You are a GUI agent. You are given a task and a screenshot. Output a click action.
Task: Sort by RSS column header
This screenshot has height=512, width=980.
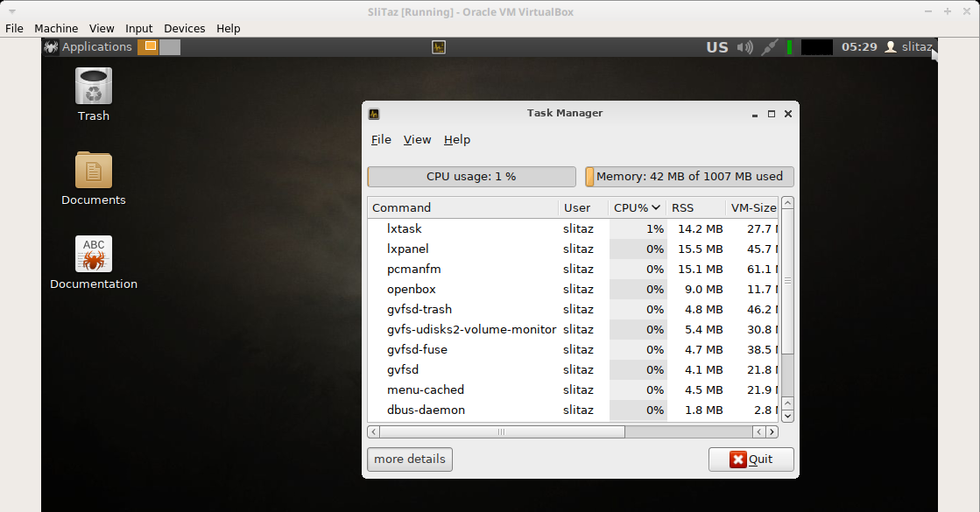pos(695,208)
